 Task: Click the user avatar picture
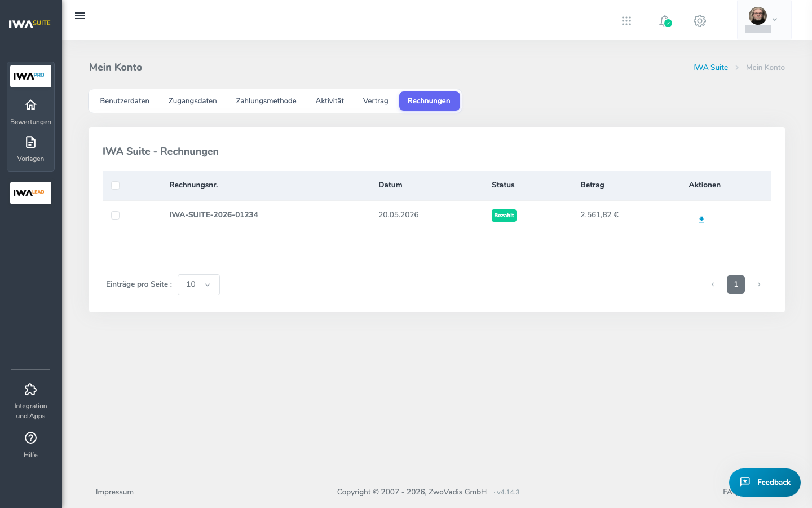click(x=758, y=16)
